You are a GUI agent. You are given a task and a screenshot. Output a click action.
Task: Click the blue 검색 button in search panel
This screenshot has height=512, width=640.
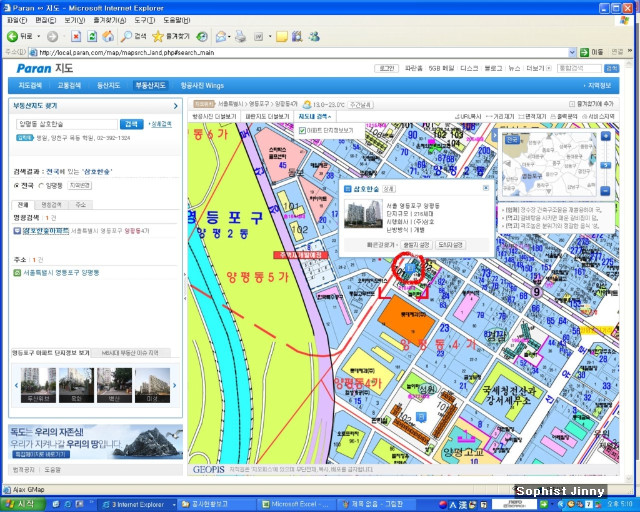tap(131, 124)
